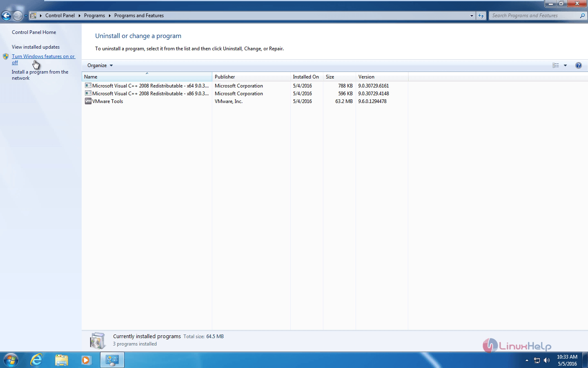Click the Control Panel breadcrumb
Image resolution: width=588 pixels, height=368 pixels.
tap(60, 16)
